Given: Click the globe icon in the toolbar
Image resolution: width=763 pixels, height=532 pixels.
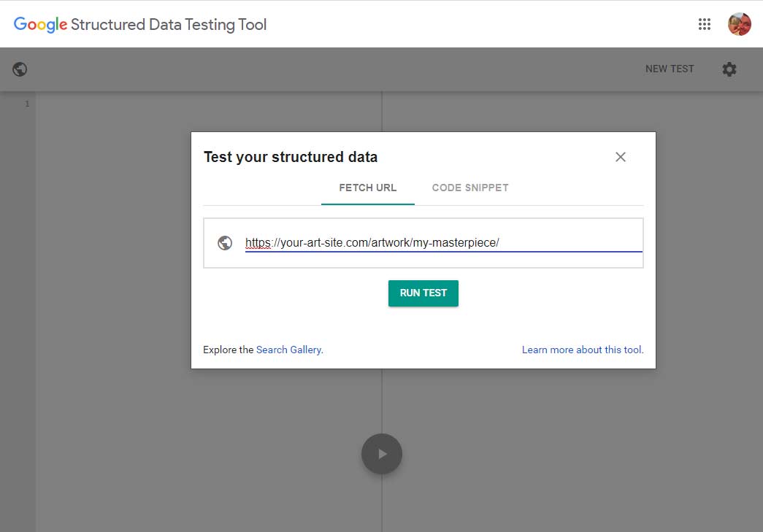Looking at the screenshot, I should 20,69.
